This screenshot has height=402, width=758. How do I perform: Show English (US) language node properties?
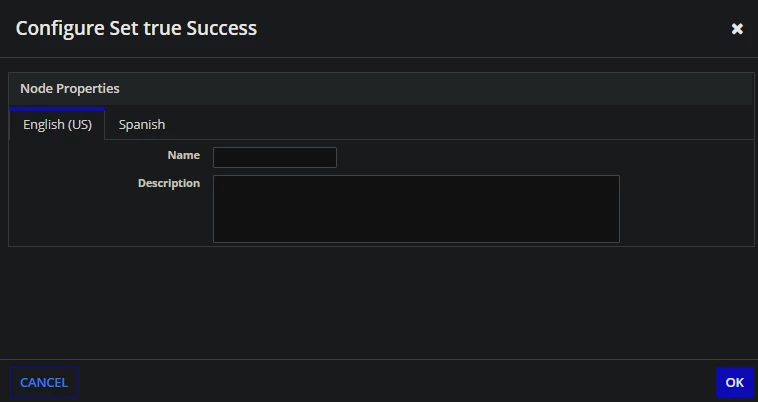57,125
